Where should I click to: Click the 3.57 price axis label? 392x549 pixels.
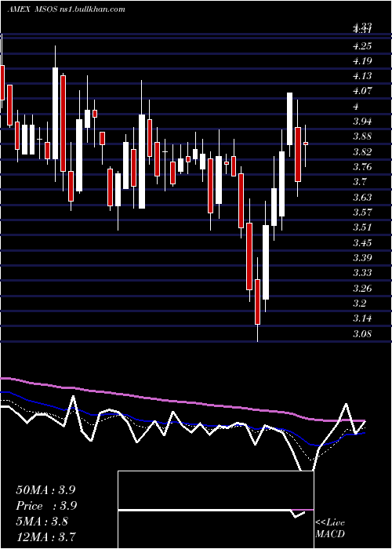(362, 213)
